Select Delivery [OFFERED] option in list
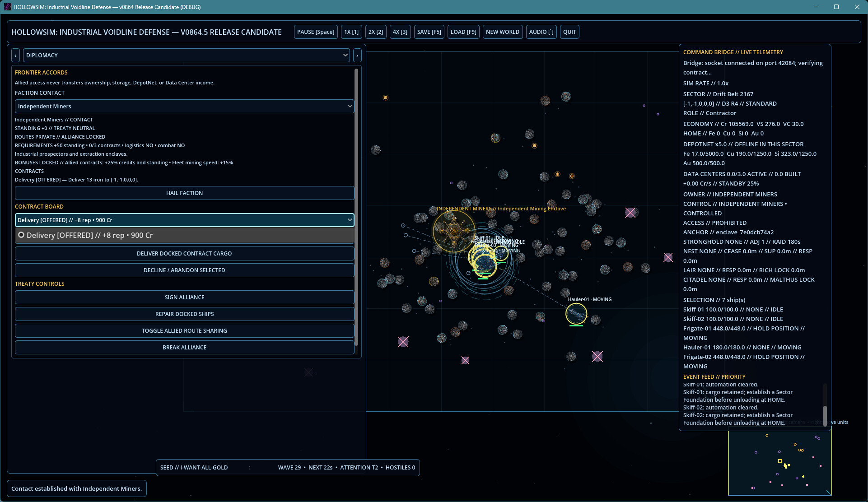This screenshot has height=502, width=868. [184, 235]
